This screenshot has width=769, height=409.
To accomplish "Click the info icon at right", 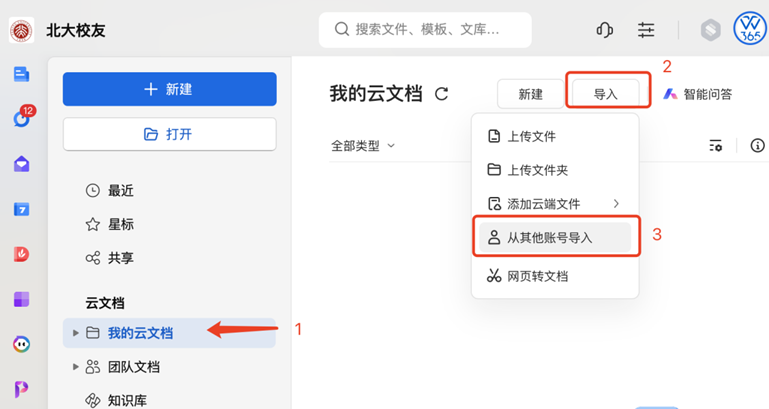I will click(757, 146).
